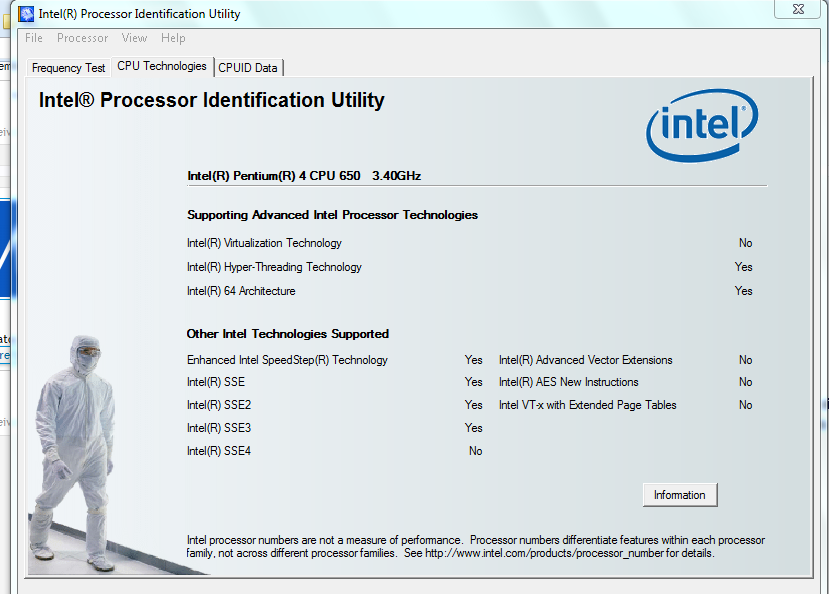Image resolution: width=829 pixels, height=594 pixels.
Task: Click the Intel 64 Architecture label
Action: (x=241, y=291)
